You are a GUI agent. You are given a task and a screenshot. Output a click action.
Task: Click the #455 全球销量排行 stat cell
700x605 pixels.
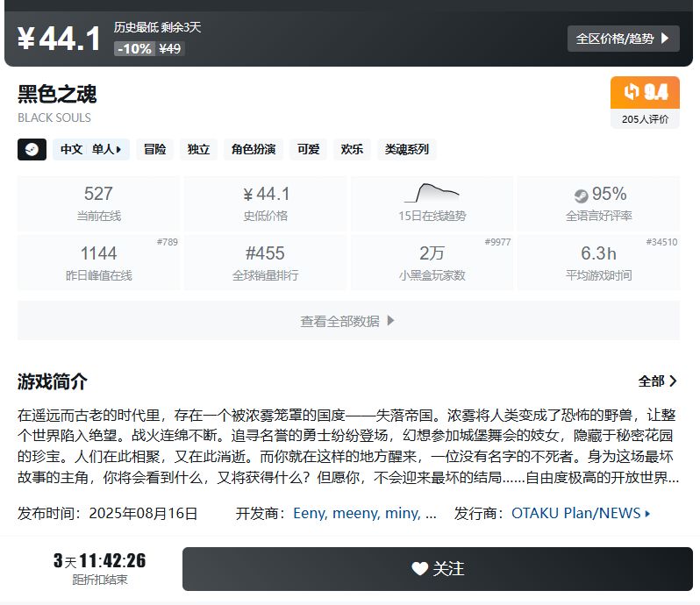266,263
